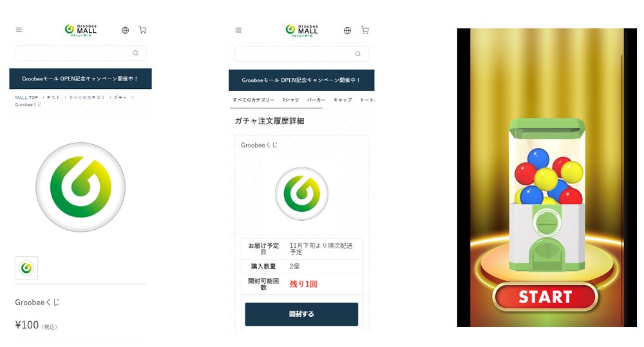Click the red START button

tap(545, 297)
